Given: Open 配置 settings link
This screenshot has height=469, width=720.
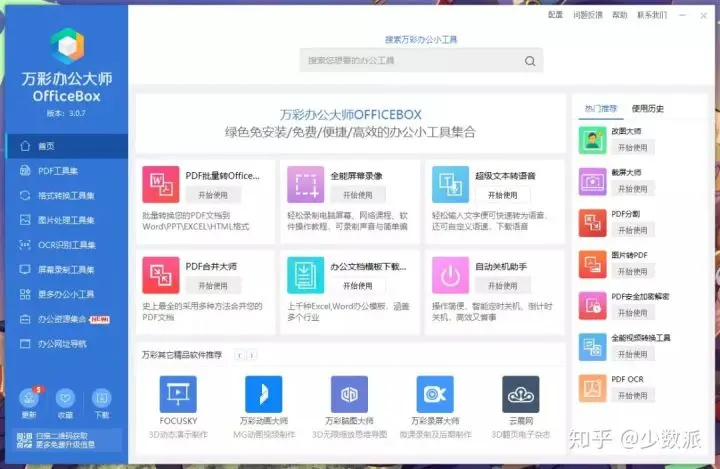Looking at the screenshot, I should tap(555, 15).
